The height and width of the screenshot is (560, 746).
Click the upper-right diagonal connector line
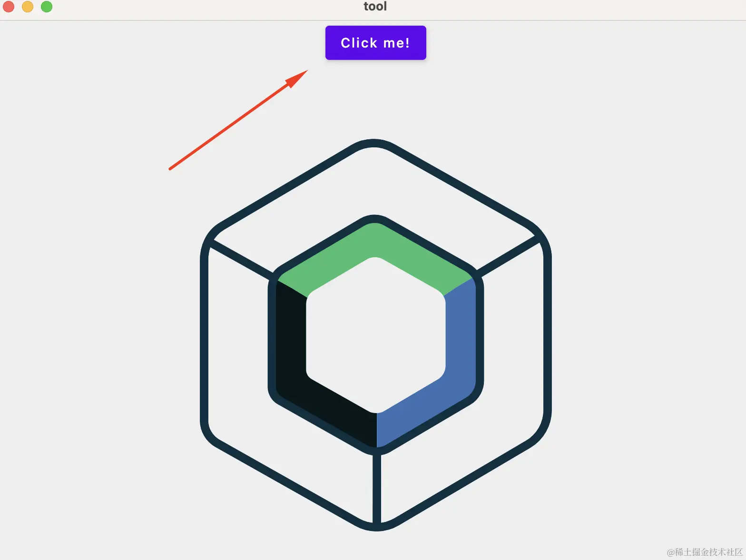pyautogui.click(x=508, y=256)
